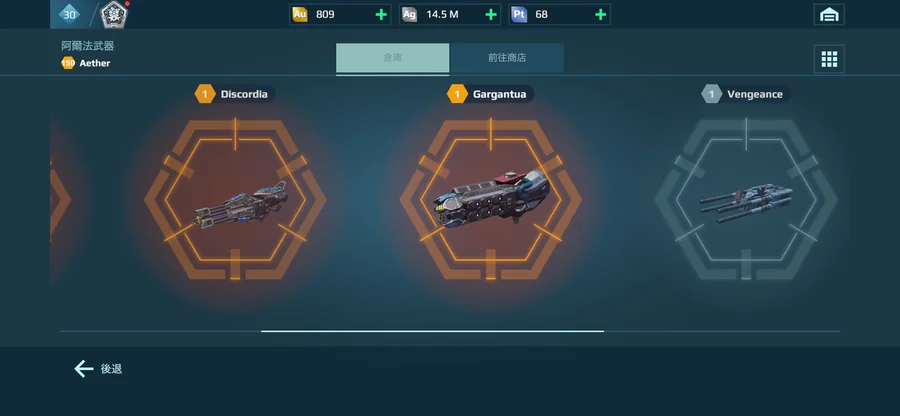
Task: Click the Gargantua level badge label
Action: [457, 94]
